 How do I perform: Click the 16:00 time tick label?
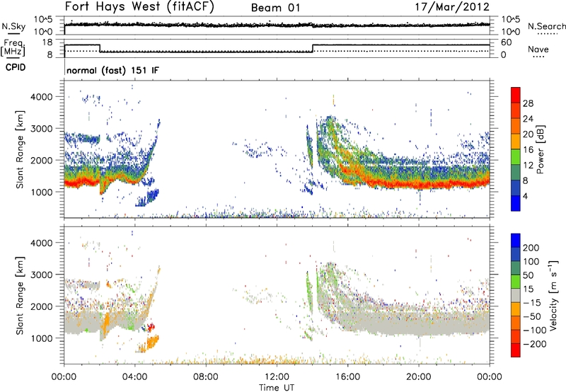347,377
